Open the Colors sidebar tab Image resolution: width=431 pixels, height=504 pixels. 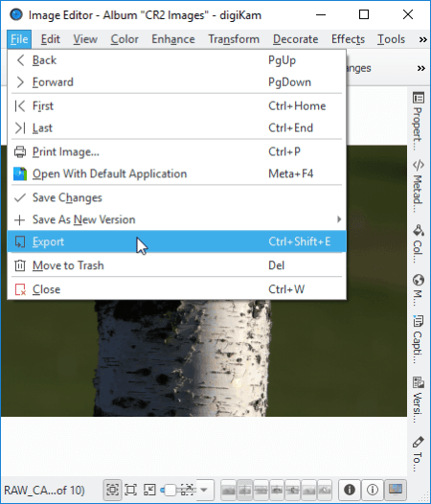419,243
